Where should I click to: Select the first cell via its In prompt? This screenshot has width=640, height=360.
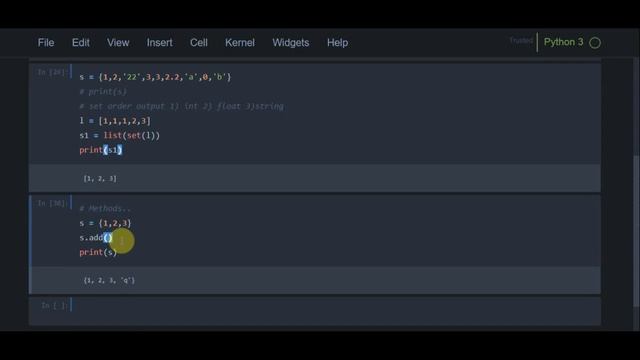51,72
